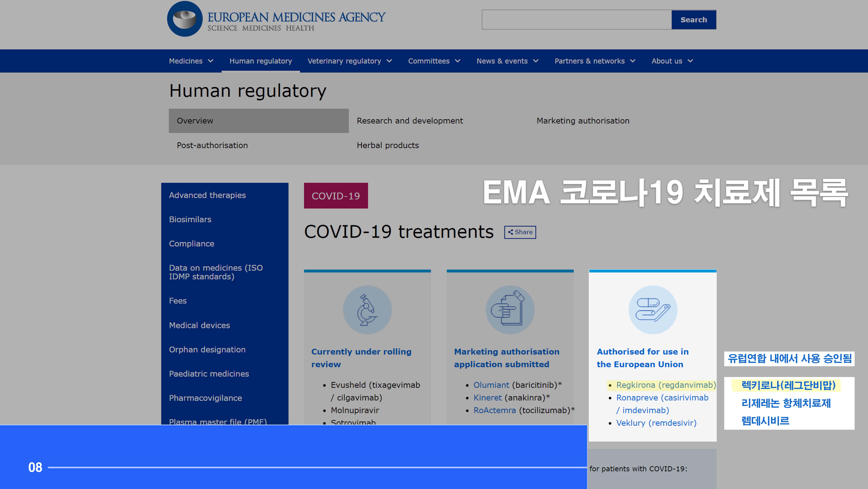Open Paediatric medicines in sidebar
The image size is (868, 489).
(209, 374)
